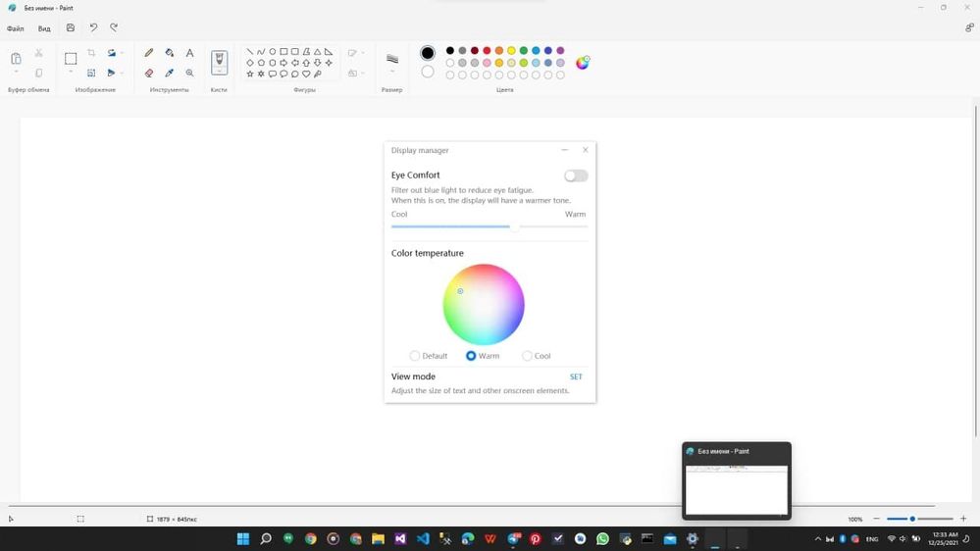
Task: Open Visual Studio Code from taskbar
Action: [x=423, y=538]
